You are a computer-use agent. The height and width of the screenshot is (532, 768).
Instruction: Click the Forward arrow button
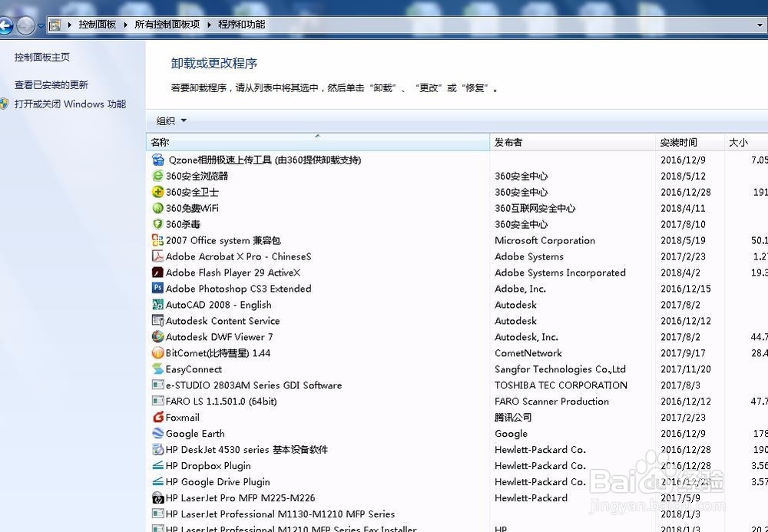coord(25,25)
